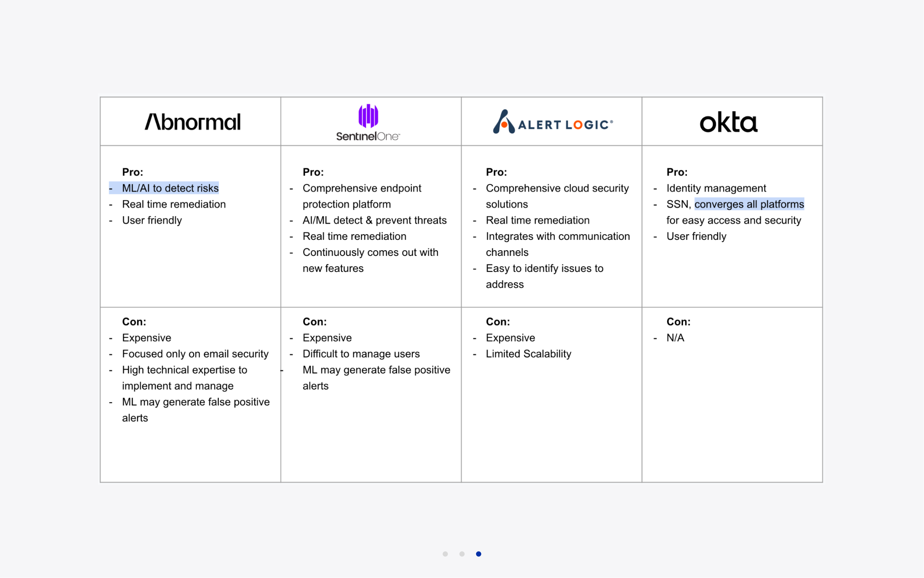
Task: Click 'Easy to identify issues to address'
Action: [x=544, y=269]
